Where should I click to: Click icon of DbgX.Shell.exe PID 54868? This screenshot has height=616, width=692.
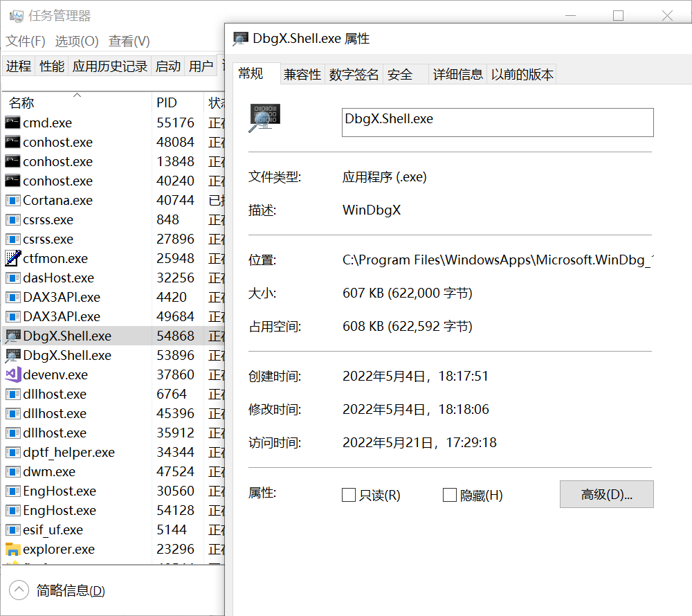12,336
